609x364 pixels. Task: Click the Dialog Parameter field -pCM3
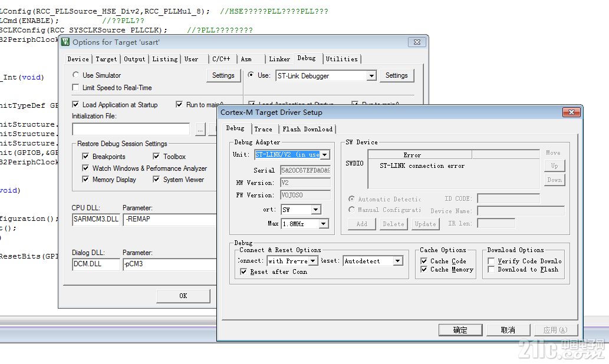[x=170, y=264]
